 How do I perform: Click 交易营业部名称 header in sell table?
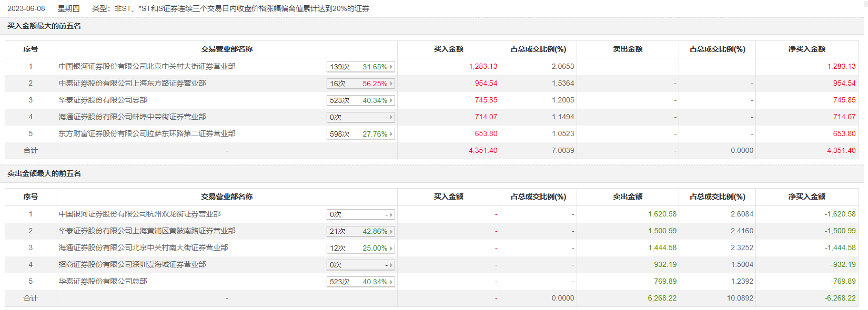[227, 197]
